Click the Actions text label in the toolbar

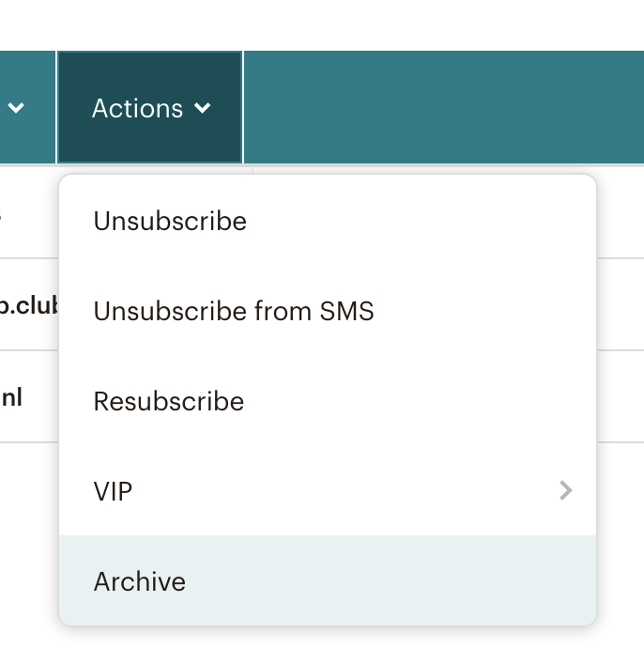(x=138, y=108)
